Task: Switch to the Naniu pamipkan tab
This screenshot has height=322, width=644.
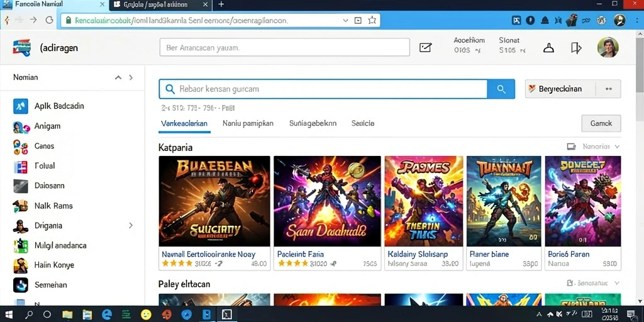Action: pyautogui.click(x=248, y=123)
